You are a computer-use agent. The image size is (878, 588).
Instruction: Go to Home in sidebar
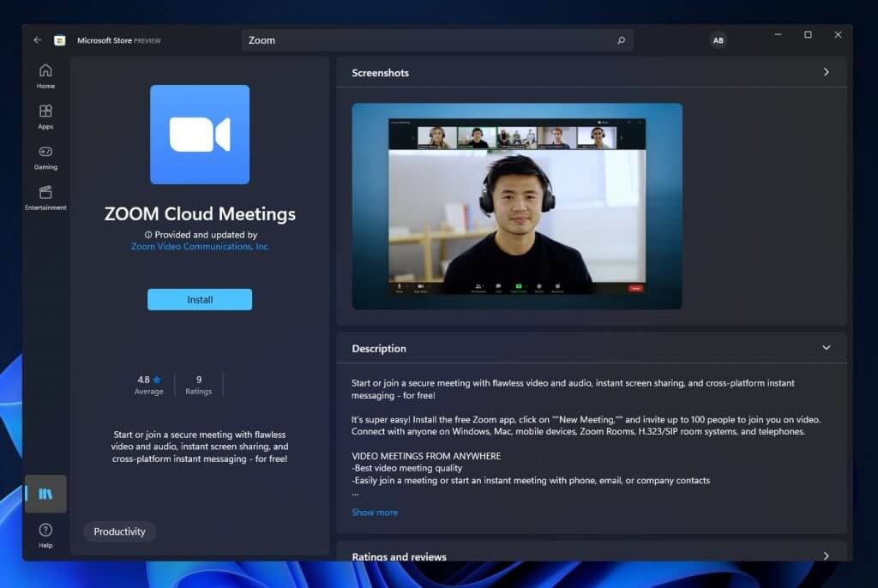pos(45,76)
